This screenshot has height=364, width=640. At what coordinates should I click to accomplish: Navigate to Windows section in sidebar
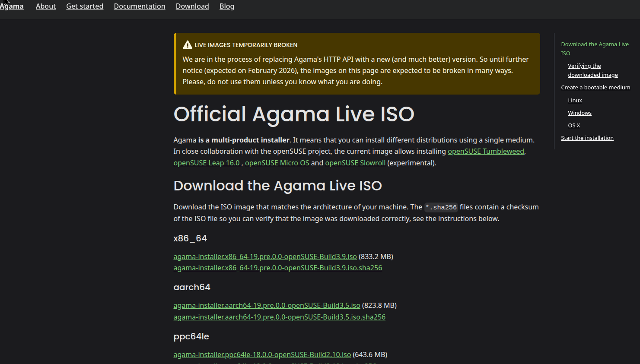coord(580,113)
